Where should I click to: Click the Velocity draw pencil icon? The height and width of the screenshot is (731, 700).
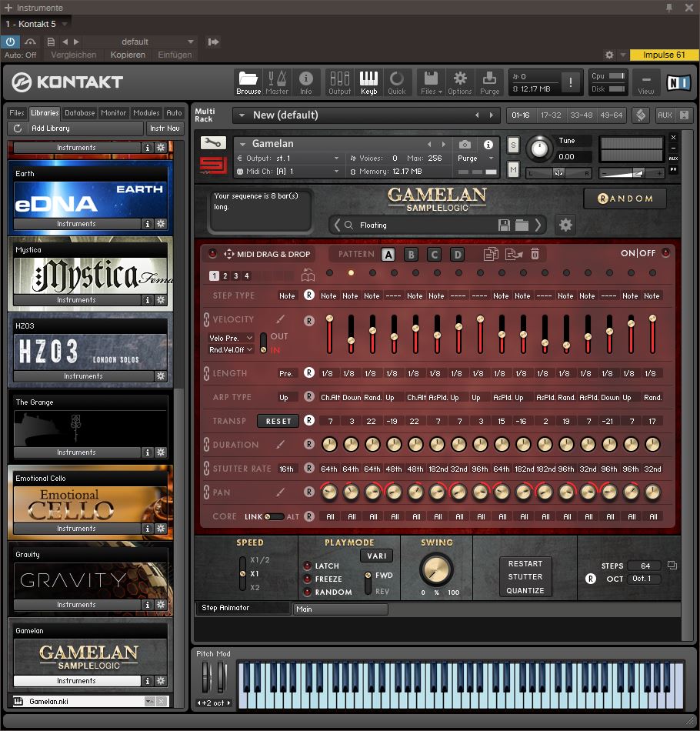280,319
